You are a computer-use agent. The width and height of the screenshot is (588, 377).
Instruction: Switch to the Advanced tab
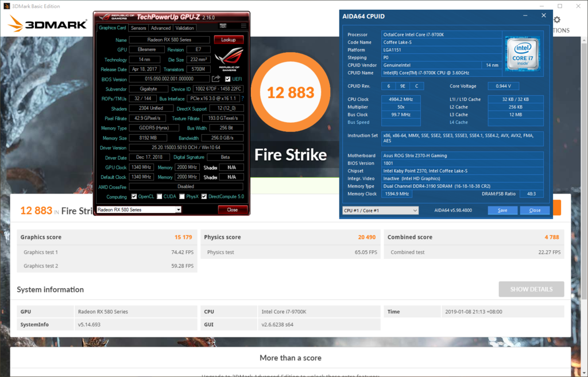click(x=161, y=28)
